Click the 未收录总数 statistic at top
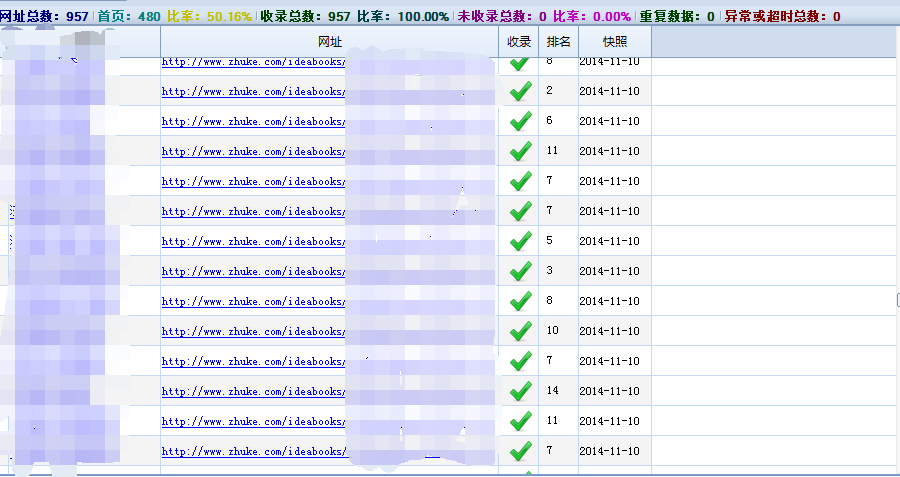This screenshot has width=900, height=477. point(502,17)
